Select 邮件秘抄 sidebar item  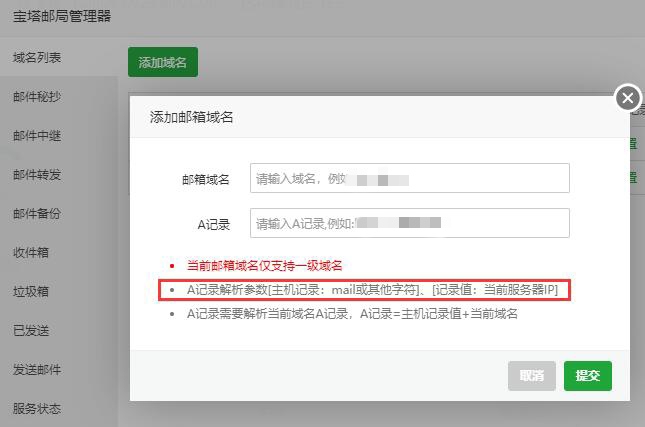pos(38,97)
